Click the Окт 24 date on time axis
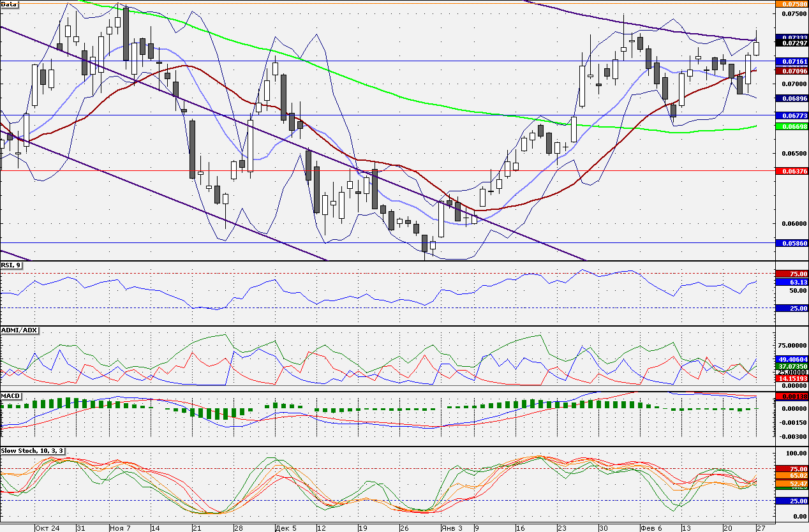This screenshot has width=809, height=532. click(x=48, y=528)
